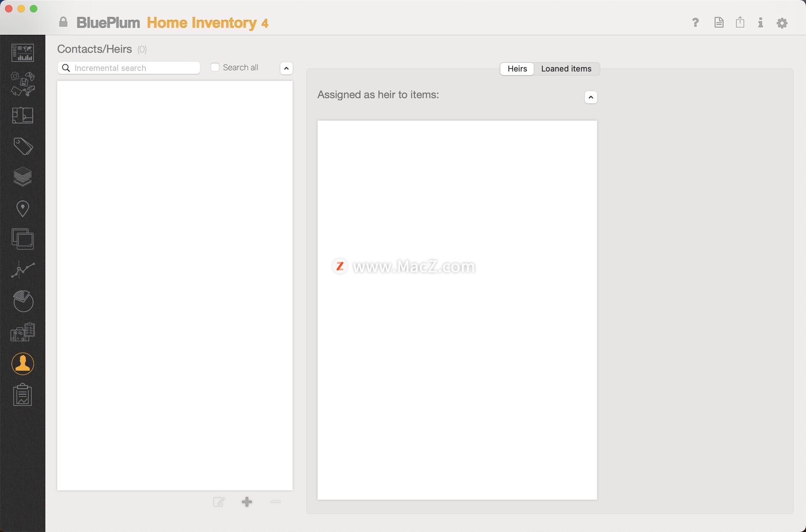Click inside the heir items list
The image size is (806, 532).
coord(457,310)
